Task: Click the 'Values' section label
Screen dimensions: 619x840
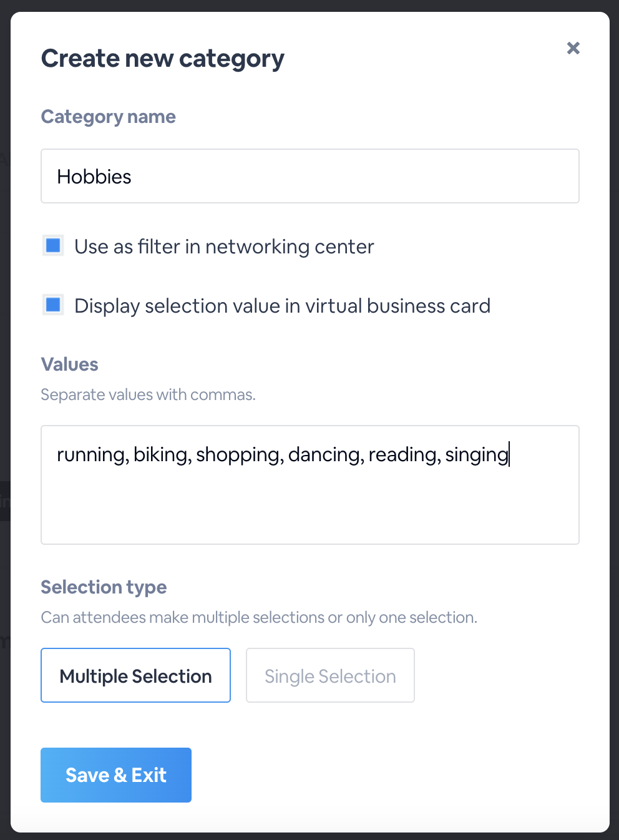Action: click(x=69, y=364)
